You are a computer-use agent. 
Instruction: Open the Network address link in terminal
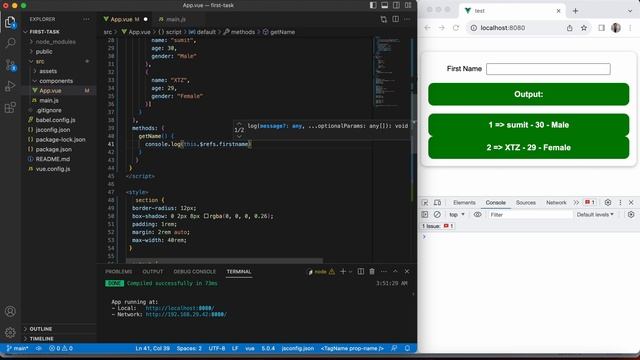[186, 315]
